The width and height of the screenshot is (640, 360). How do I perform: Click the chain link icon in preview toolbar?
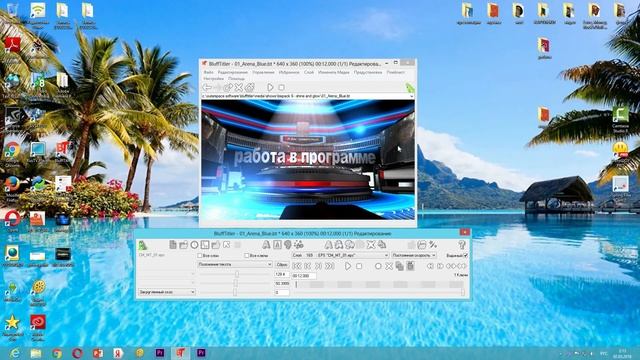(228, 87)
